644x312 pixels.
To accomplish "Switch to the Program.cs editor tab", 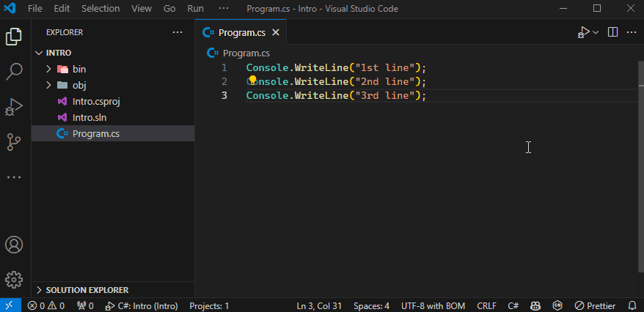I will pos(241,32).
